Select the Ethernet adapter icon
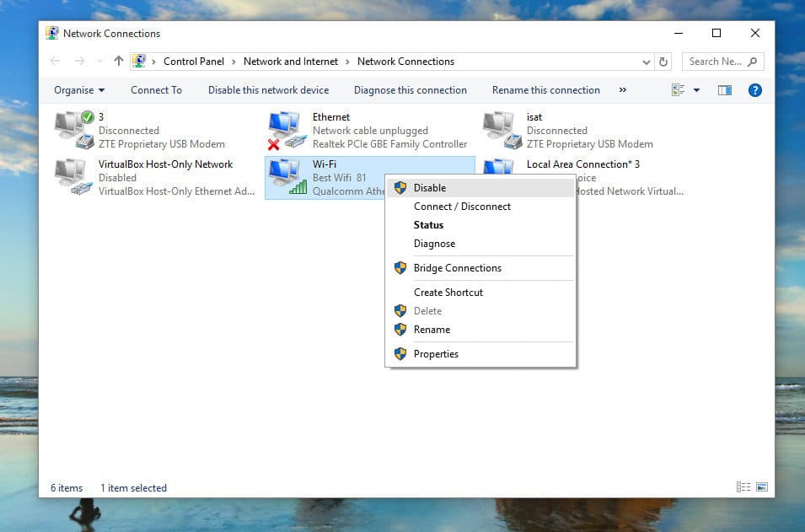 click(x=287, y=130)
